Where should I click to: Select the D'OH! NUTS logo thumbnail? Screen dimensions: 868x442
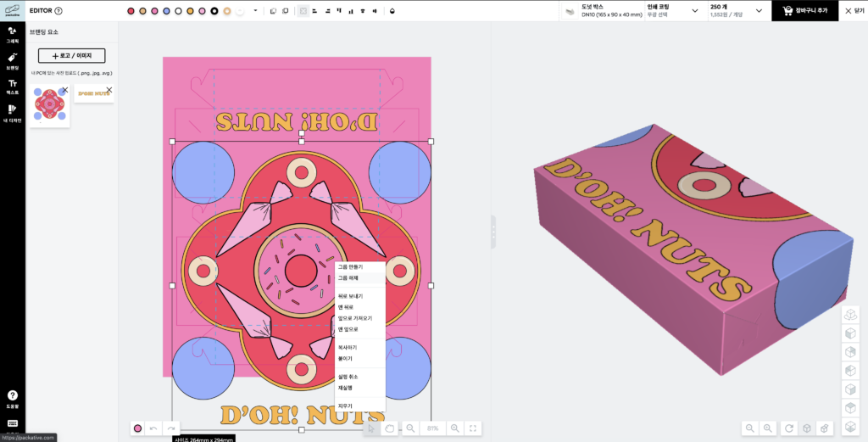point(94,93)
